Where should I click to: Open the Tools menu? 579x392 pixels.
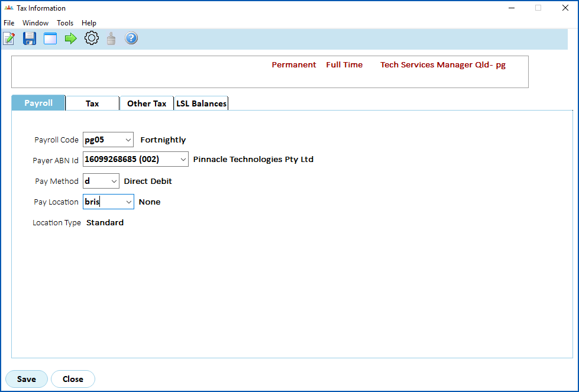[x=65, y=23]
